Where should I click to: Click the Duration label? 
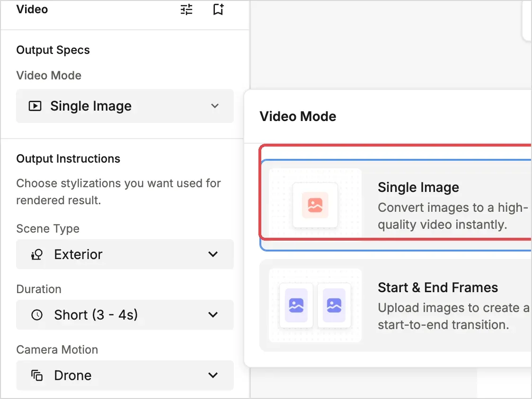(x=39, y=289)
